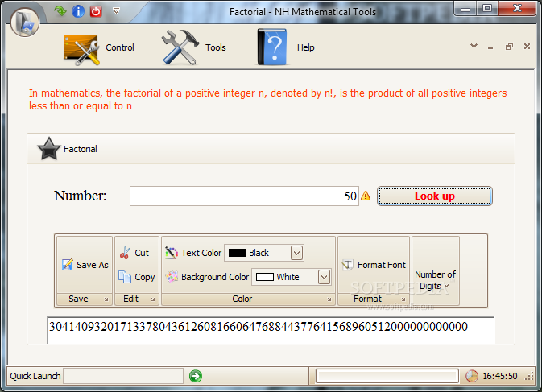Image resolution: width=542 pixels, height=392 pixels.
Task: Click the green refresh arrow icon
Action: pos(60,11)
